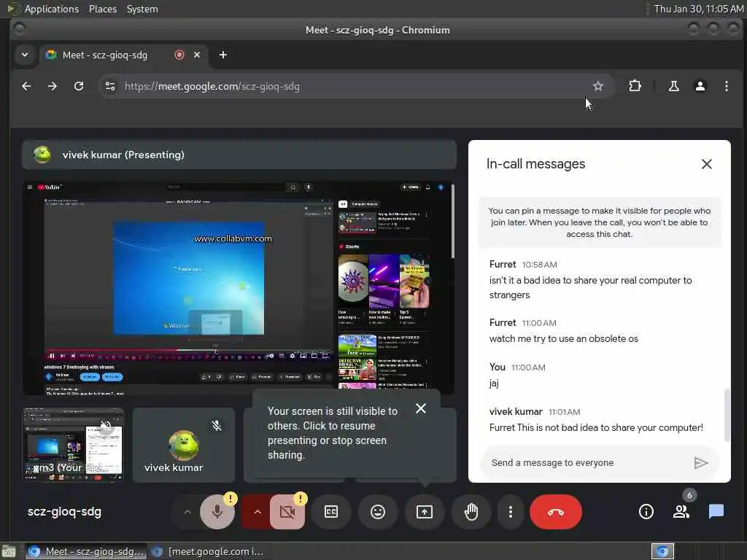Click vivek kumar's 11:01 AM message
Image resolution: width=747 pixels, height=560 pixels.
coord(596,427)
